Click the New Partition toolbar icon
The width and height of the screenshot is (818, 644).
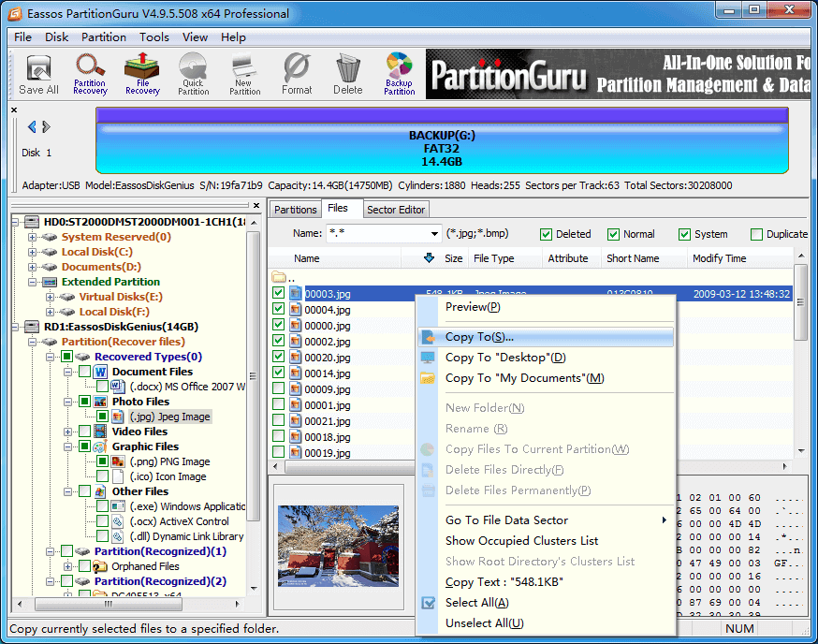(x=244, y=75)
